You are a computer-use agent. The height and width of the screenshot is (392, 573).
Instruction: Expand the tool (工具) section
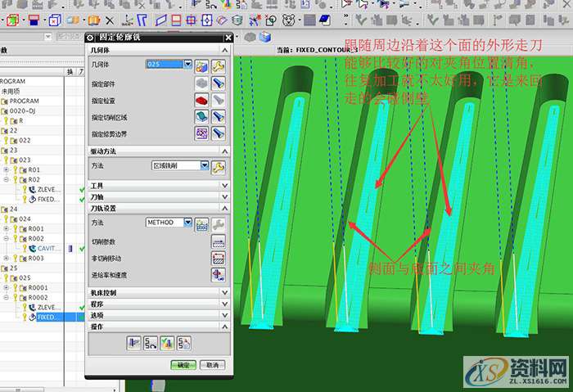click(225, 186)
